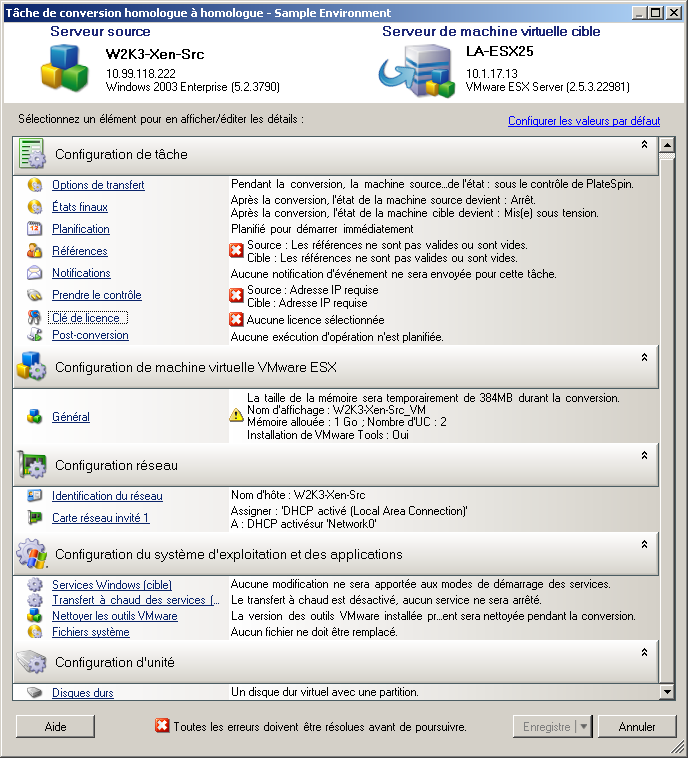688x758 pixels.
Task: Click 'Un disque dur virtuel avec une partition.' text
Action: coord(325,692)
